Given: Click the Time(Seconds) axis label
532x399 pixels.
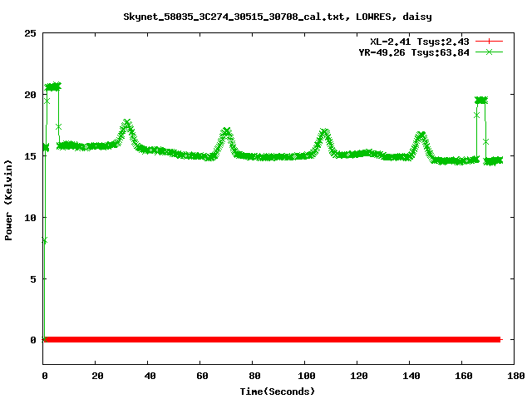Looking at the screenshot, I should [277, 392].
